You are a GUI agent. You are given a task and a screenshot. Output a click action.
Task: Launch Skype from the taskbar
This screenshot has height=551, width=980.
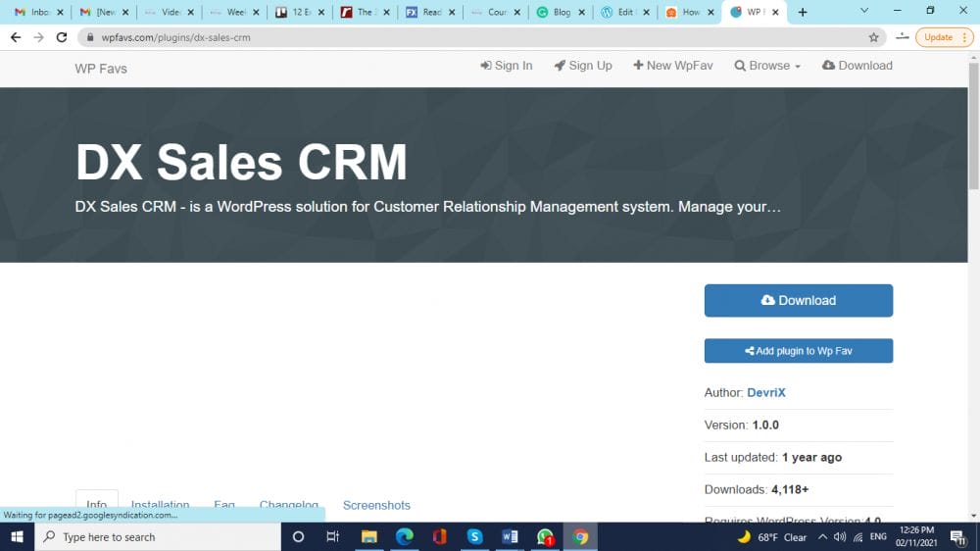click(474, 536)
